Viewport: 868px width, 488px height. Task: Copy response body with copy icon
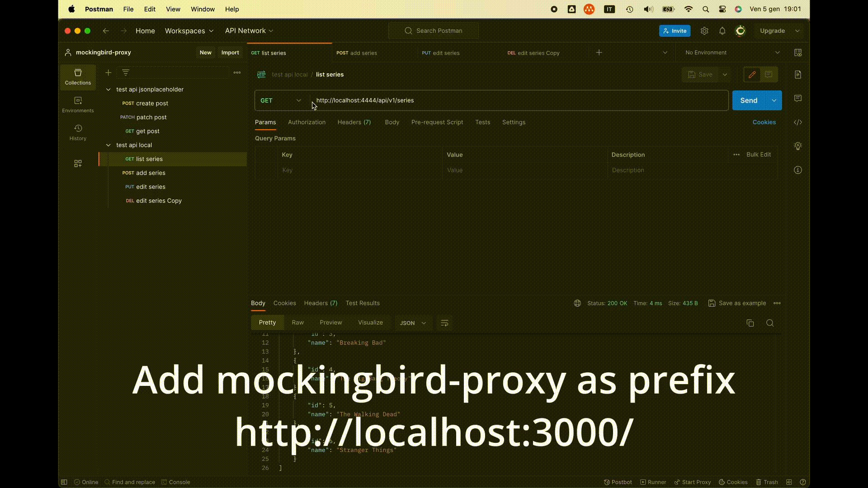[x=750, y=323]
